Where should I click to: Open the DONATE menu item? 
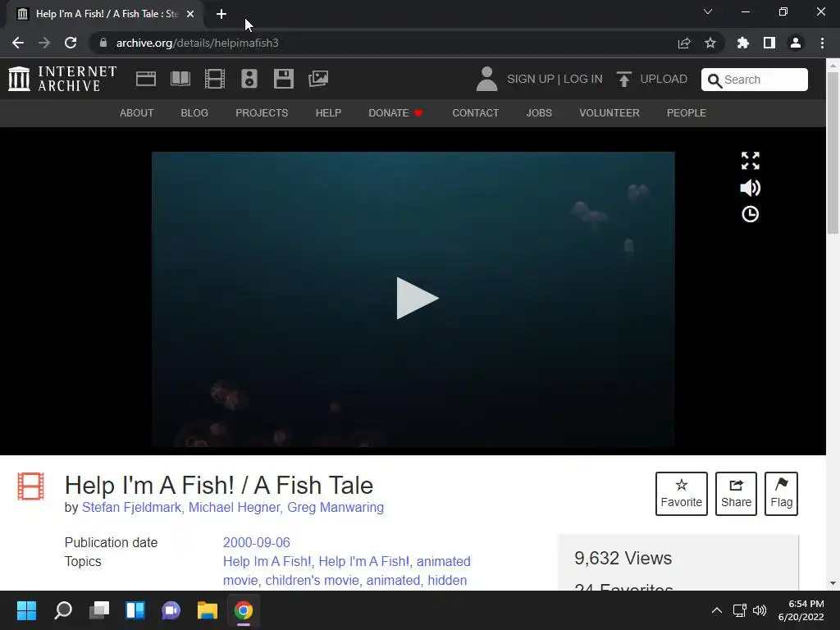(396, 113)
